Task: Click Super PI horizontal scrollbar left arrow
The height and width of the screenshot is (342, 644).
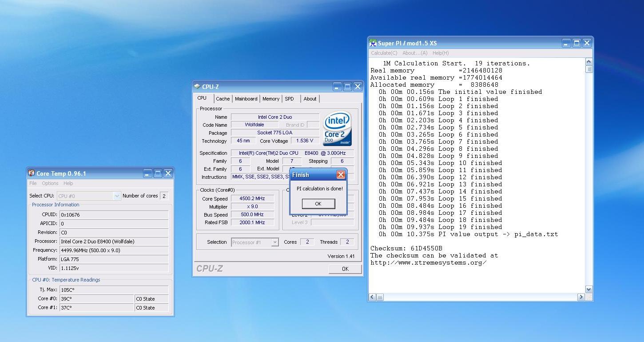Action: tap(373, 297)
